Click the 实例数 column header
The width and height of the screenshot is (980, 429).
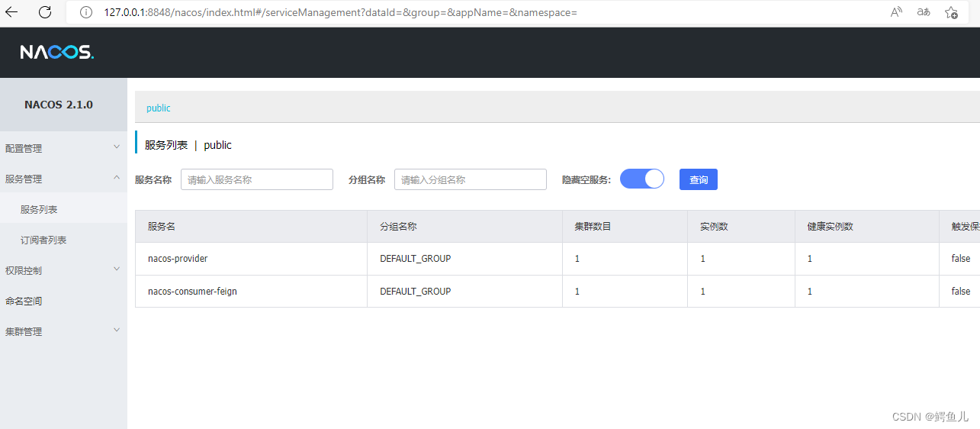(x=714, y=227)
